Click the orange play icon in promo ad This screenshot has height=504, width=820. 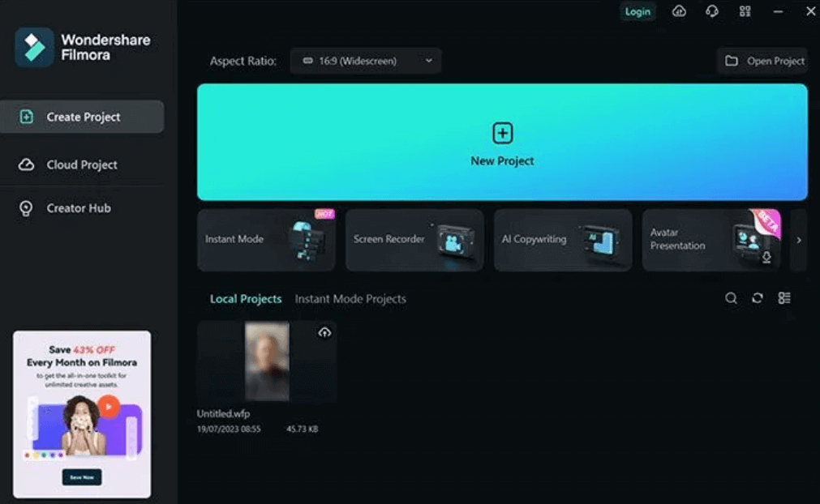[x=109, y=407]
